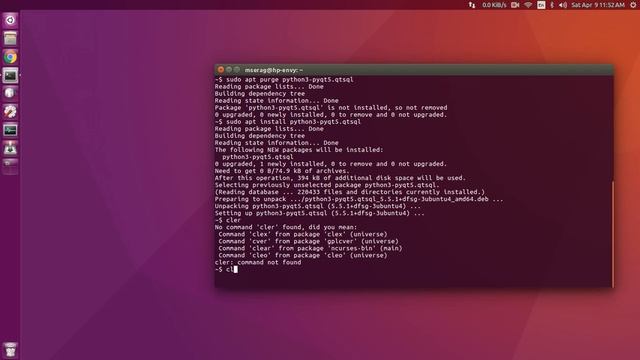
Task: Open the system gear session menu
Action: pos(633,5)
